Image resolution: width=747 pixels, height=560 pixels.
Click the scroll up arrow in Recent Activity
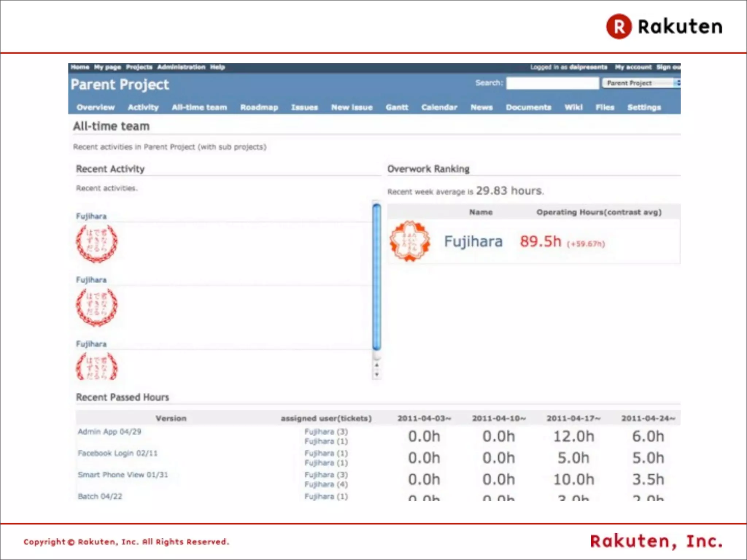pyautogui.click(x=377, y=365)
